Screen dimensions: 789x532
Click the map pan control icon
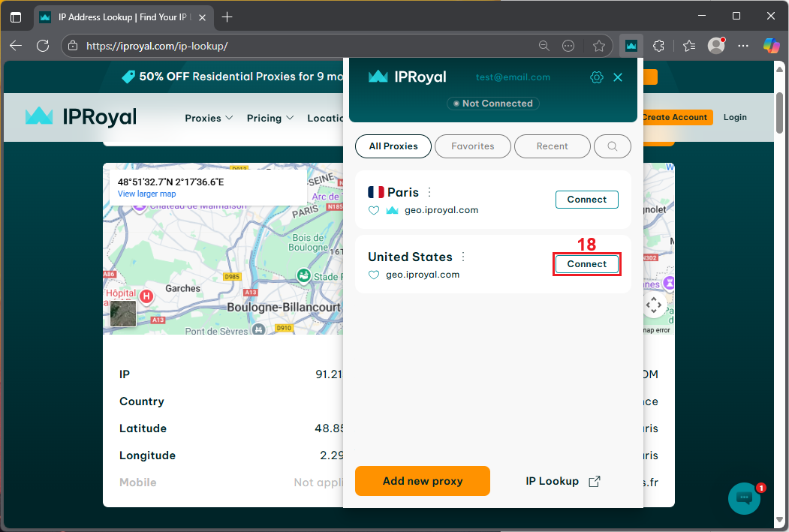(654, 305)
